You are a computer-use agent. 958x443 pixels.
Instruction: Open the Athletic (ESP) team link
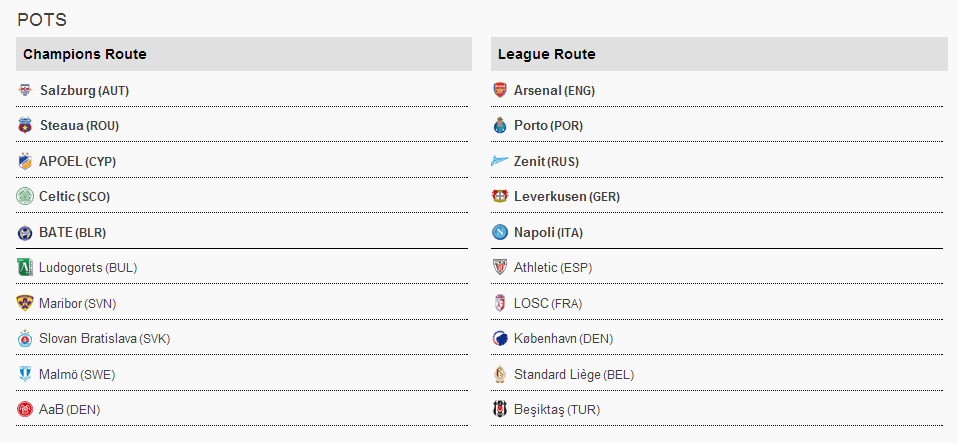553,267
